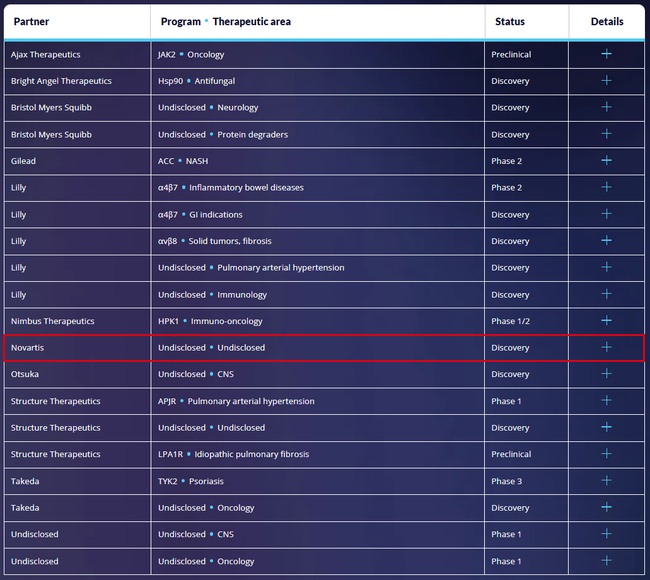Click Undisclosed Neurology program cell
Image resolution: width=650 pixels, height=580 pixels.
coord(318,107)
